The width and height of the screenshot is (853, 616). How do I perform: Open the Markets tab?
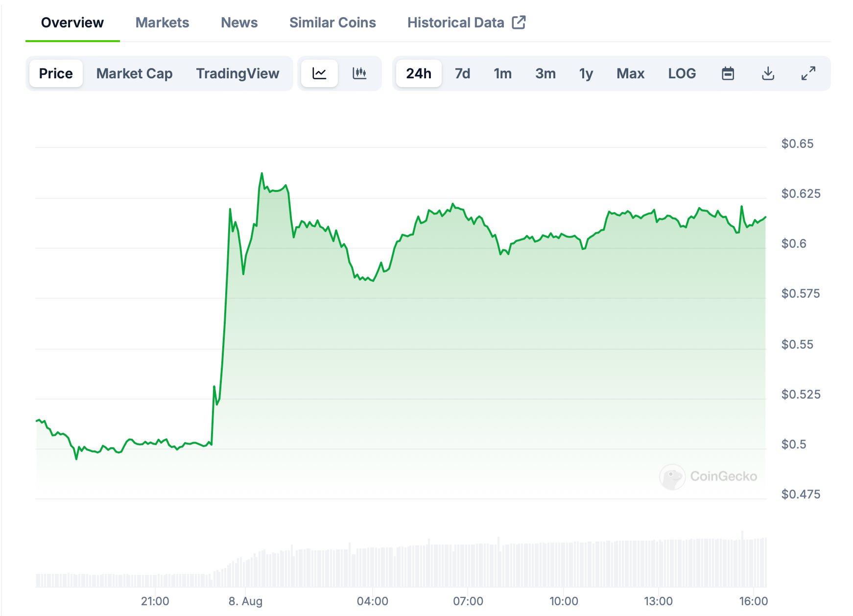162,22
